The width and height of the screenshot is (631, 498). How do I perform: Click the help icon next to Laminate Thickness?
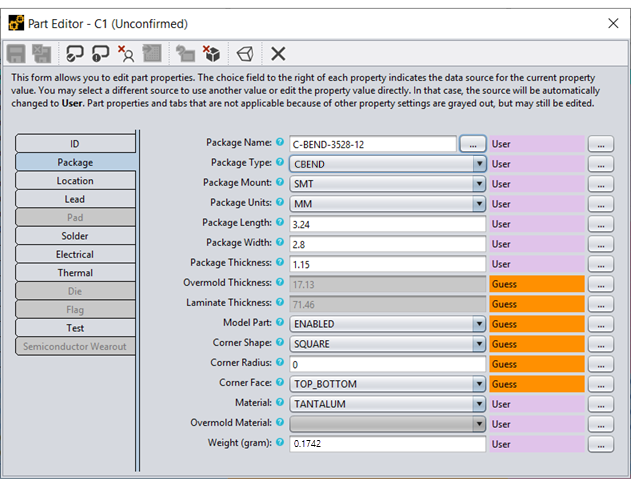click(x=280, y=302)
